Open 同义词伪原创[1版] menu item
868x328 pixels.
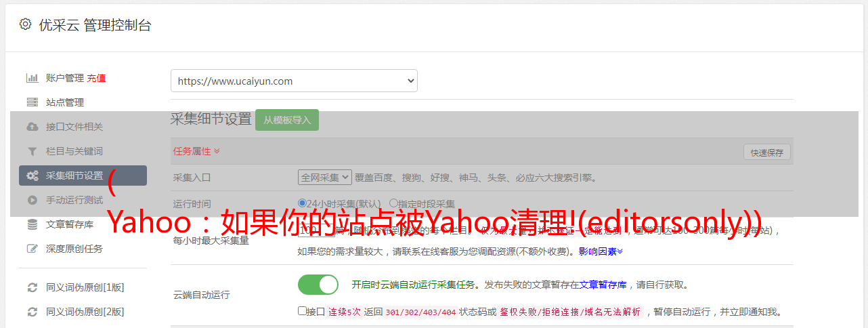[x=85, y=287]
